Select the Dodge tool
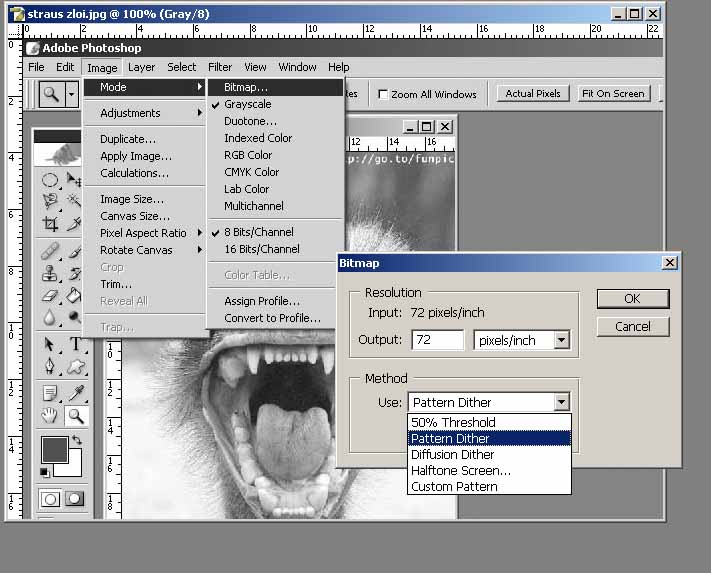The width and height of the screenshot is (711, 573). tap(74, 317)
